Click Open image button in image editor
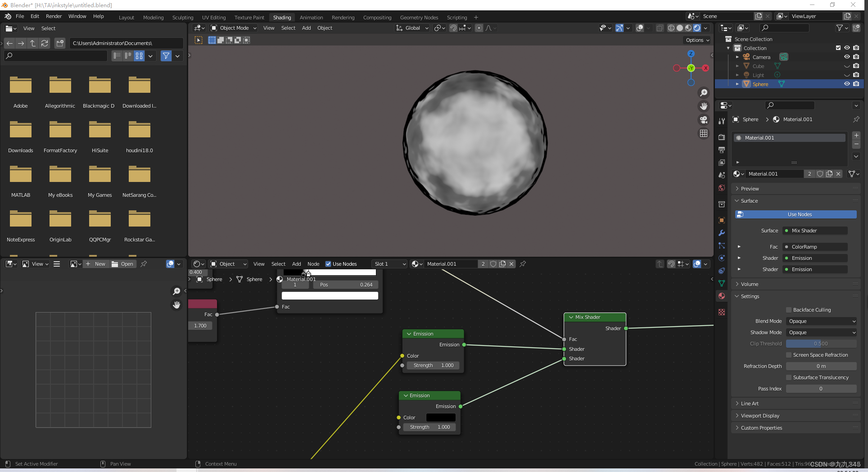The width and height of the screenshot is (868, 472). coord(122,264)
